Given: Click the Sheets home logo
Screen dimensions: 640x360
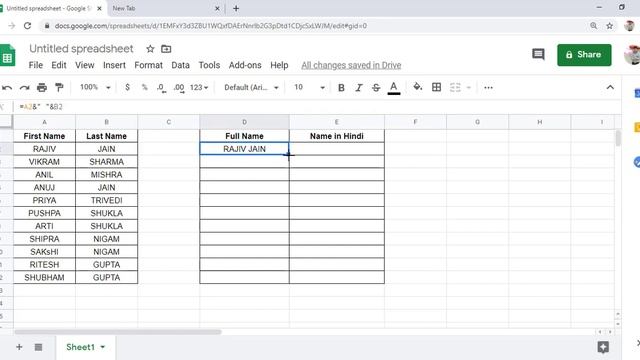Looking at the screenshot, I should [x=7, y=55].
